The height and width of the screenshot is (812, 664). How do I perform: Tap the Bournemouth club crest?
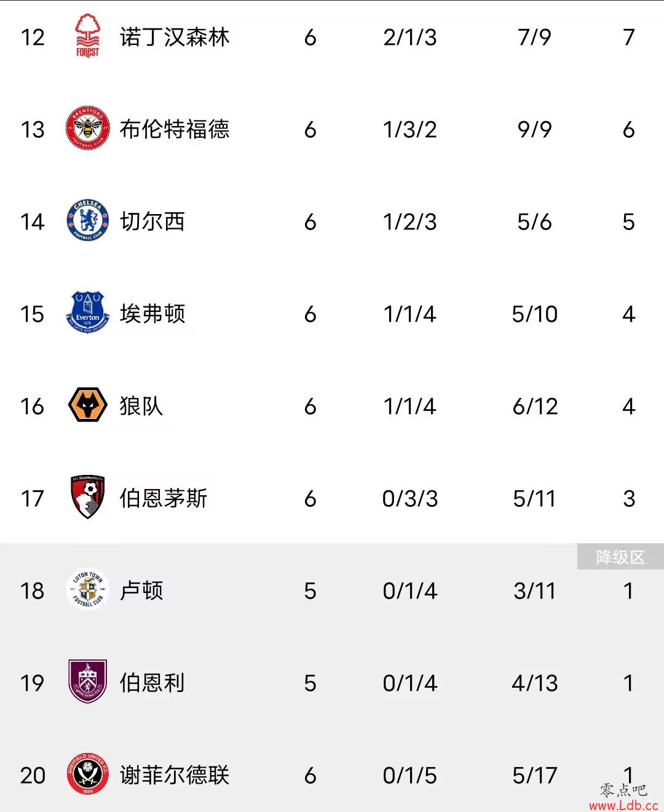coord(88,497)
